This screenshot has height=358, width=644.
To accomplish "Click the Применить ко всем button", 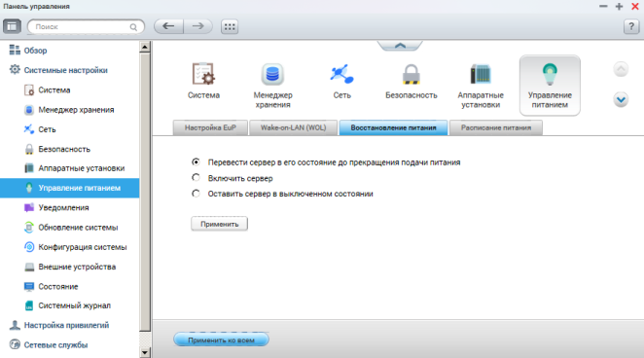I will tap(222, 340).
